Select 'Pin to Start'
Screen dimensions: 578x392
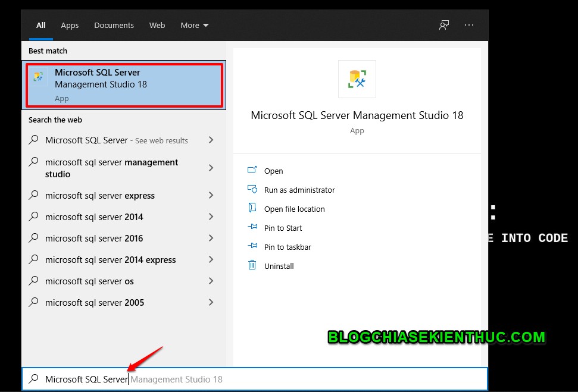(x=283, y=228)
